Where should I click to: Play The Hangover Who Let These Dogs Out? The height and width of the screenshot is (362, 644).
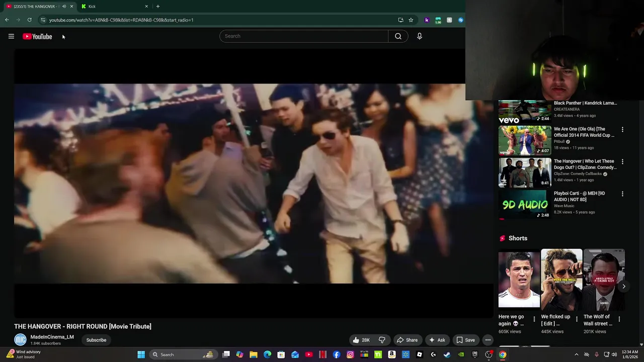pos(525,172)
